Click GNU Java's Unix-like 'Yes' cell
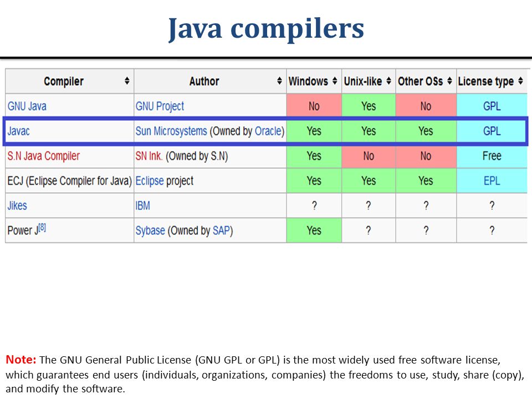 coord(369,106)
